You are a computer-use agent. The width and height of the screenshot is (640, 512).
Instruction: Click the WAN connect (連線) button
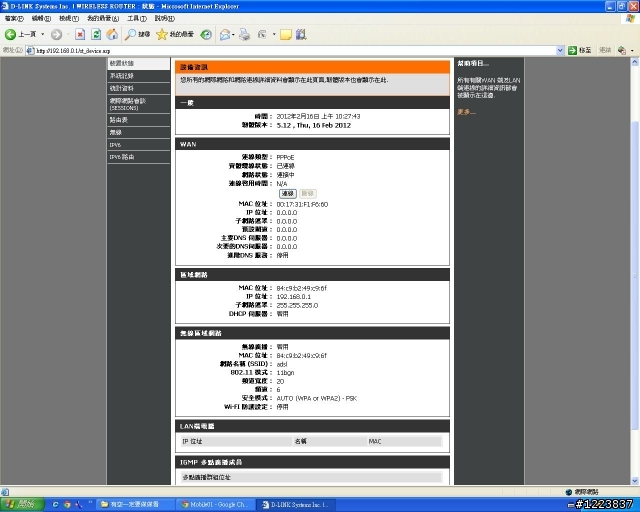[288, 194]
